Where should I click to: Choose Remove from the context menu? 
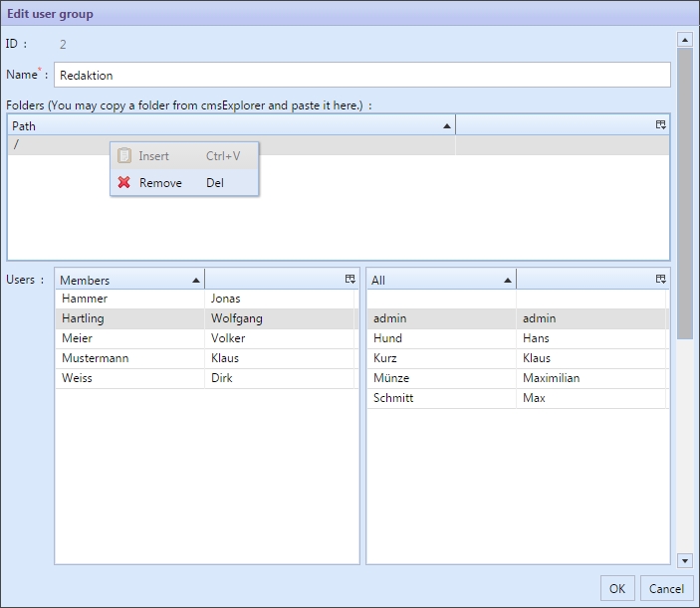(x=160, y=183)
